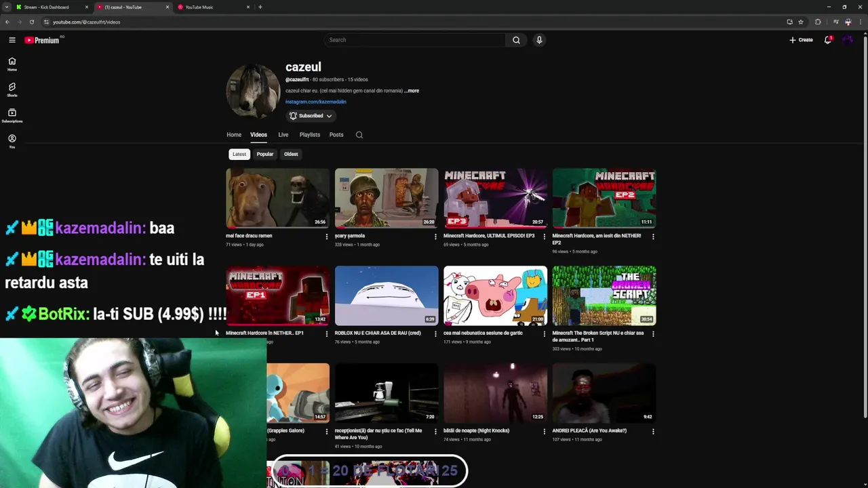Select the Popular sort chip
Image resolution: width=868 pixels, height=488 pixels.
264,154
